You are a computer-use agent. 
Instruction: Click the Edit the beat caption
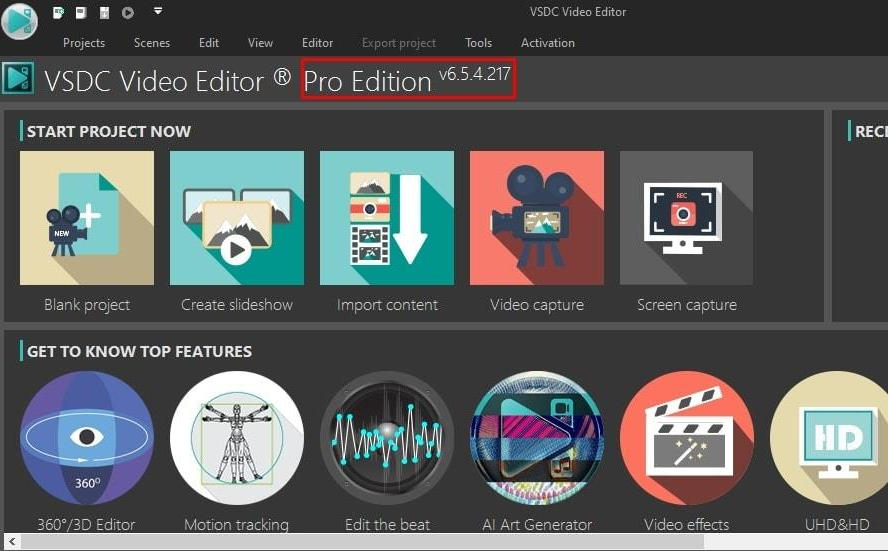[387, 524]
